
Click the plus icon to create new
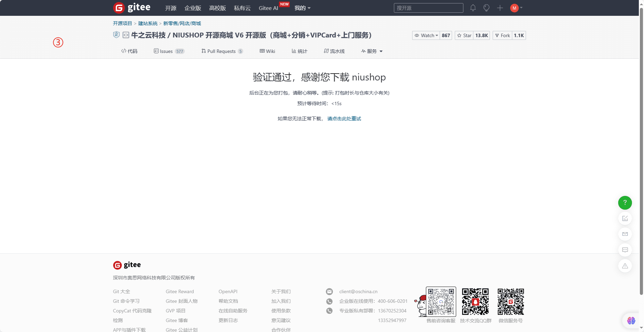(x=500, y=8)
